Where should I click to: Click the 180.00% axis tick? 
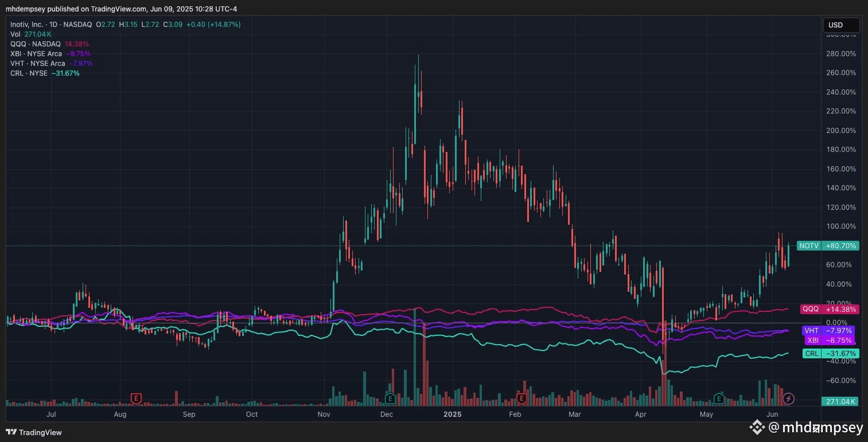coord(841,150)
